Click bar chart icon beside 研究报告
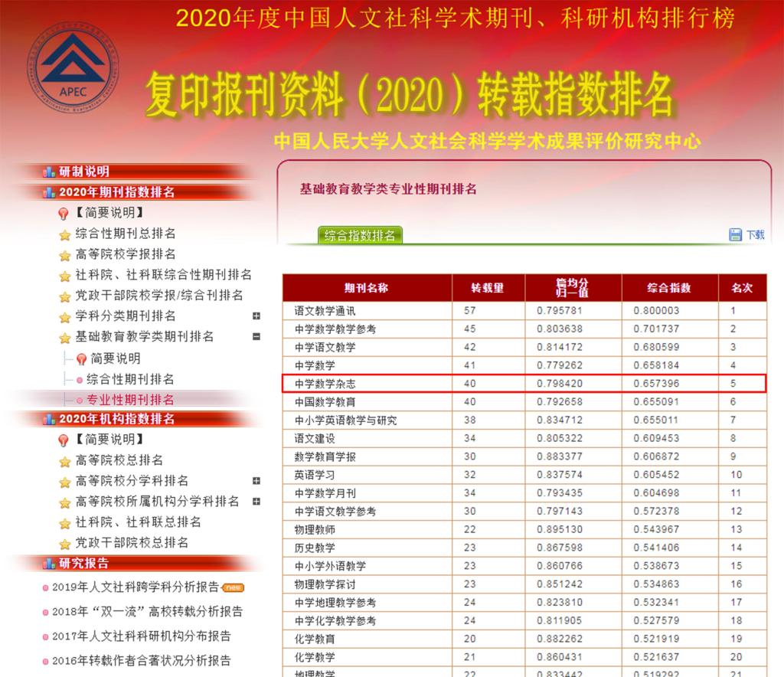Screen dimensions: 784x677 50,564
